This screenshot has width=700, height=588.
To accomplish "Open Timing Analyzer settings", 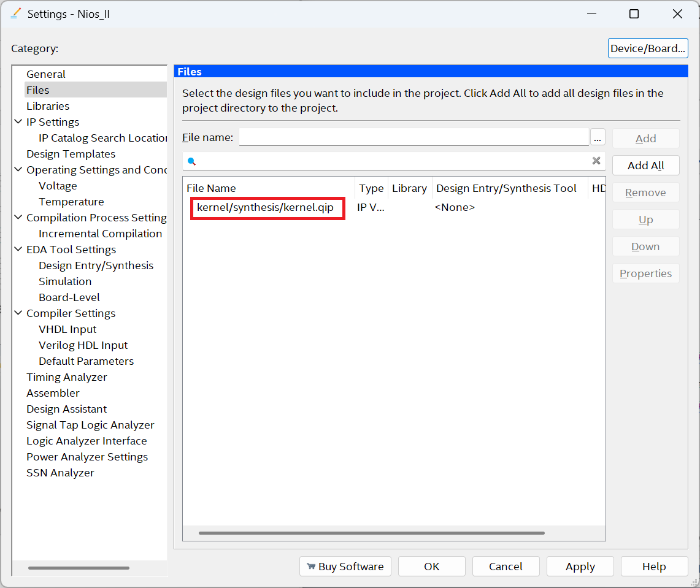I will tap(66, 377).
